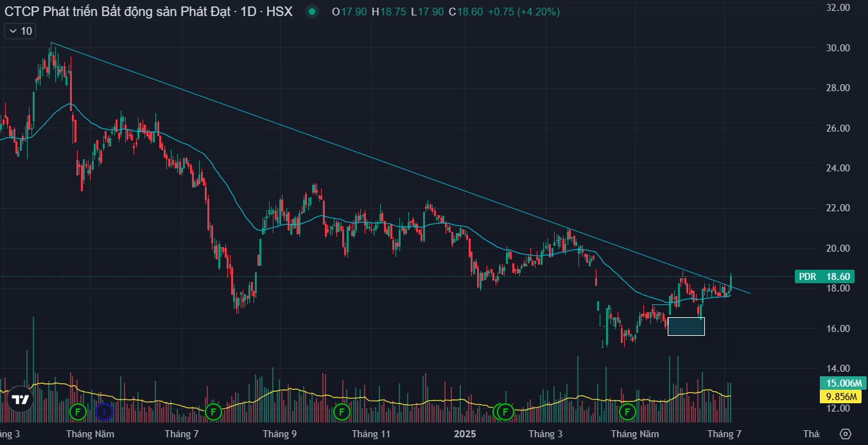Open chart settings gear icon at bottom right
Image resolution: width=868 pixels, height=445 pixels.
coord(845,433)
